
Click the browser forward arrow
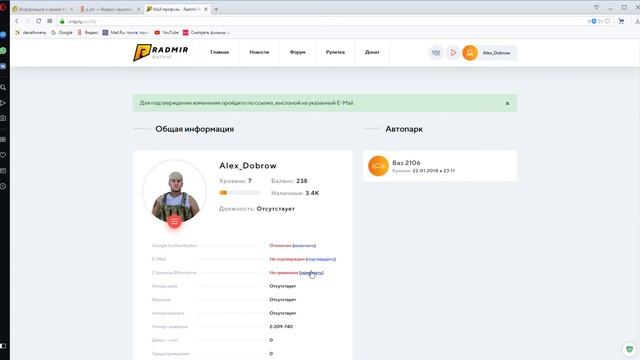27,21
